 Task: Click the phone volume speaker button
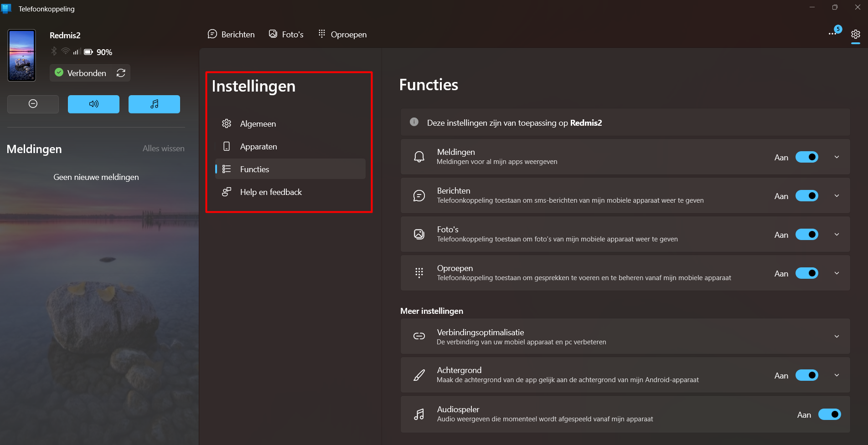[93, 104]
